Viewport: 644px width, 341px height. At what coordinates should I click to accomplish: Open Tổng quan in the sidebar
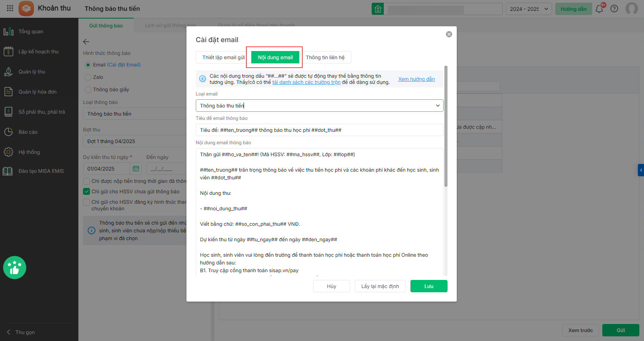point(31,32)
